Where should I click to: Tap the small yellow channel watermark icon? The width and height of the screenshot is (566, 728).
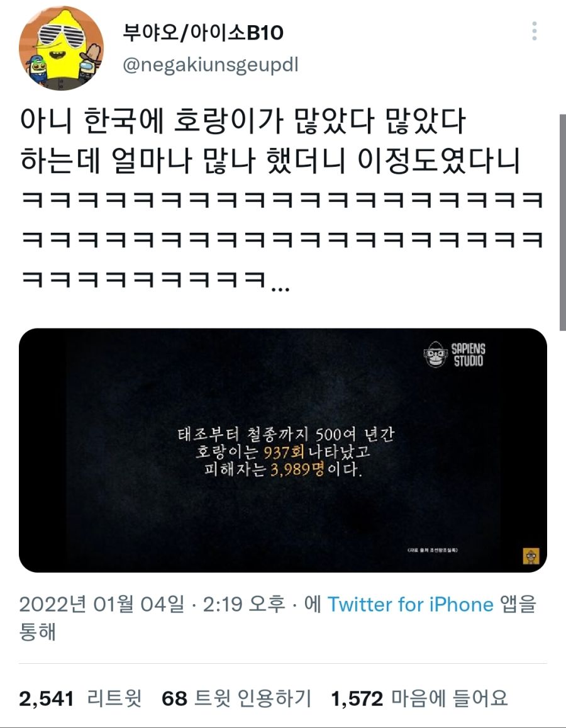pyautogui.click(x=531, y=556)
